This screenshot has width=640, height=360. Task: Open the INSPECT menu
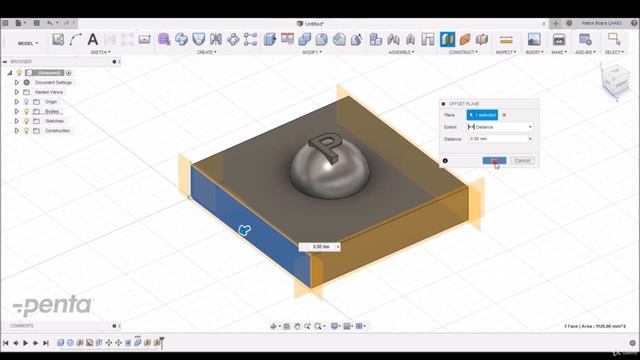pos(506,52)
